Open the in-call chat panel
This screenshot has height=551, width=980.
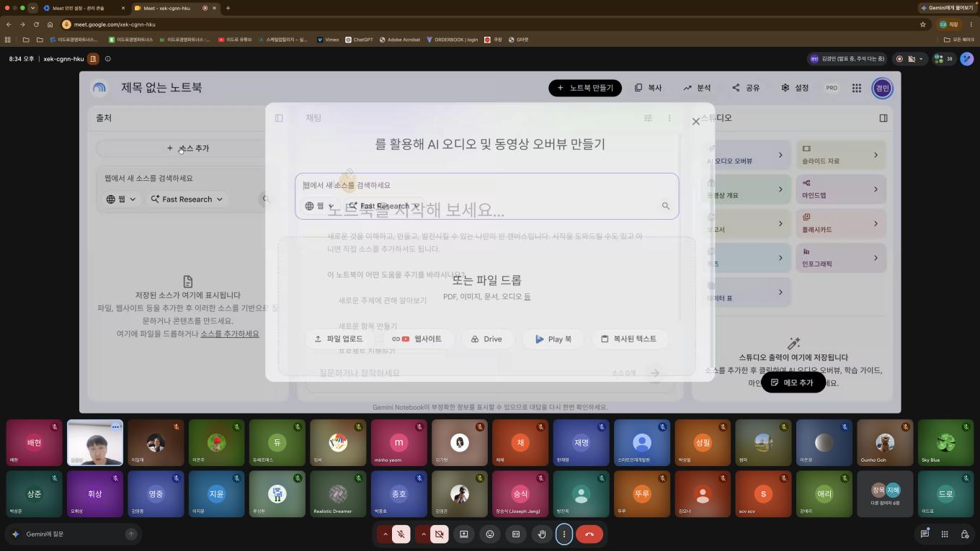click(x=925, y=534)
